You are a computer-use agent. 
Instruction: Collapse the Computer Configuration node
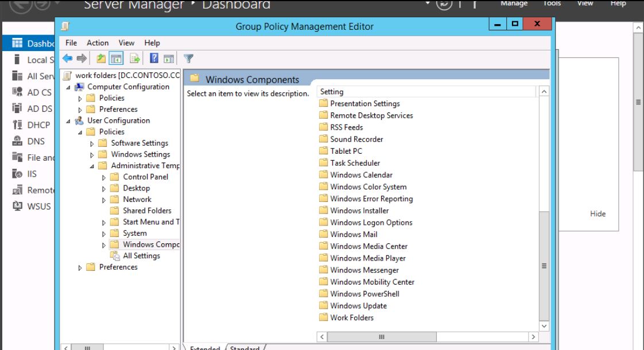[x=68, y=87]
